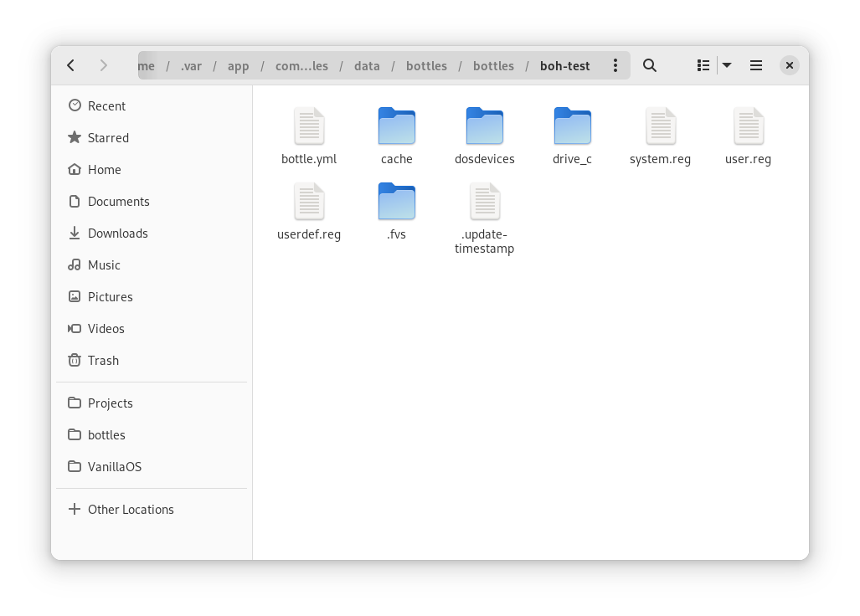Screen dimensions: 860x616
Task: Select the cache folder icon
Action: pos(397,126)
